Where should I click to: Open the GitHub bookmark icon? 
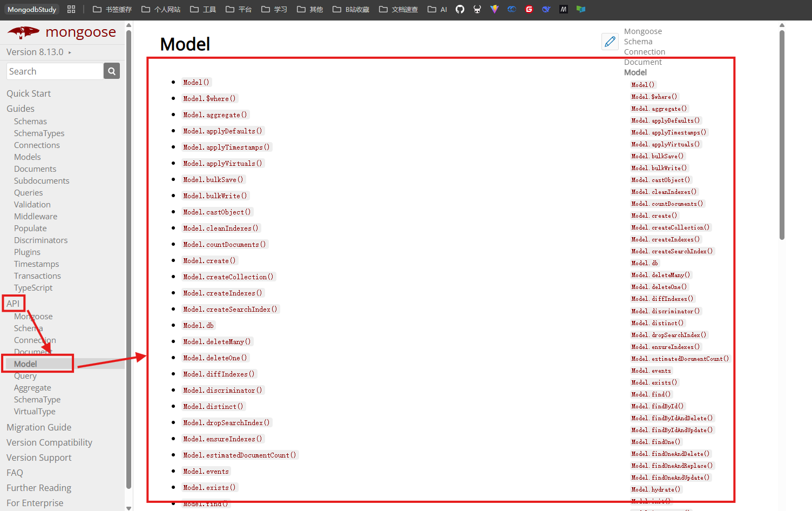coord(460,9)
